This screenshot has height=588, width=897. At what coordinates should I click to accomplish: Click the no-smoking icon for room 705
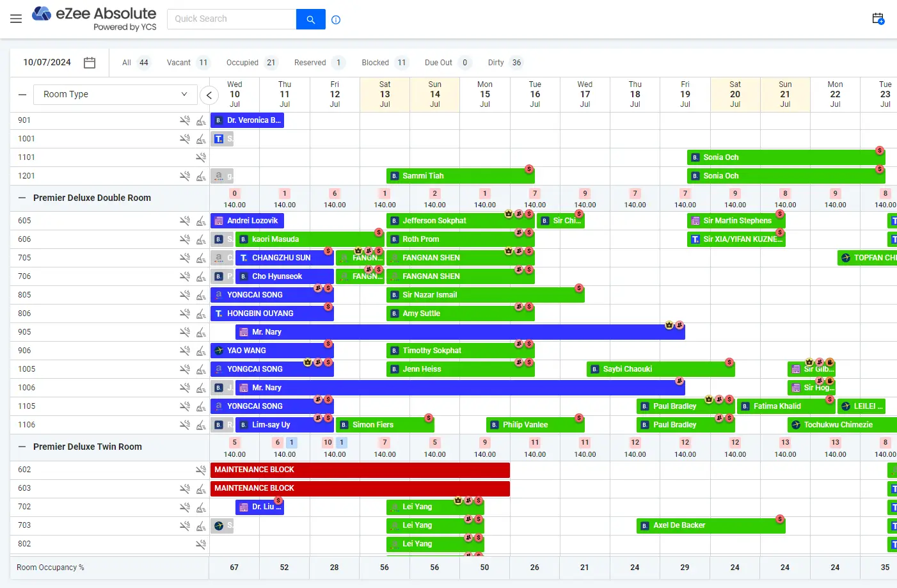185,258
